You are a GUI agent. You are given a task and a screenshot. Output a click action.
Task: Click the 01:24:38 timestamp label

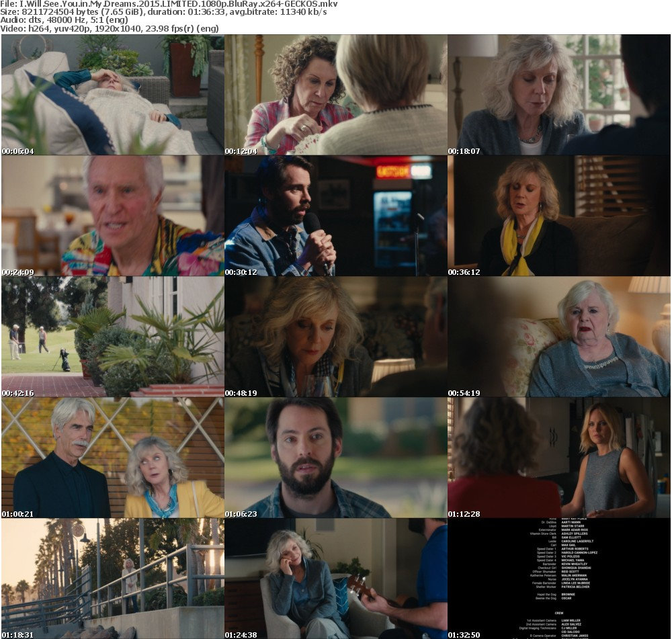click(x=241, y=634)
